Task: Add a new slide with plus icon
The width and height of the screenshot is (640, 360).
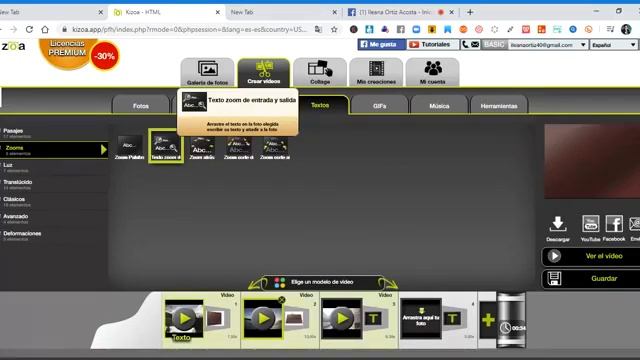Action: 488,320
